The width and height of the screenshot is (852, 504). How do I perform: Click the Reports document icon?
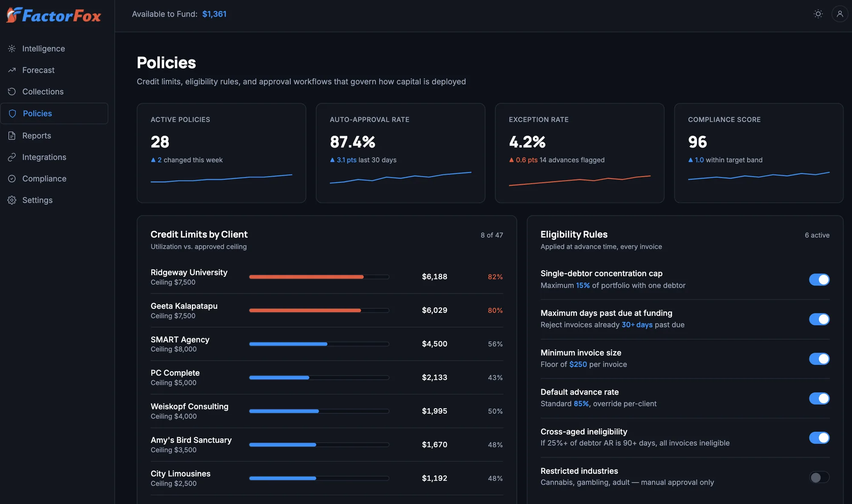pyautogui.click(x=12, y=135)
